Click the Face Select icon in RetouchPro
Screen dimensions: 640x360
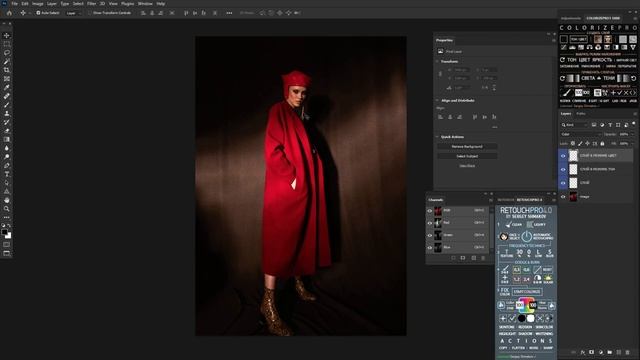tap(503, 236)
